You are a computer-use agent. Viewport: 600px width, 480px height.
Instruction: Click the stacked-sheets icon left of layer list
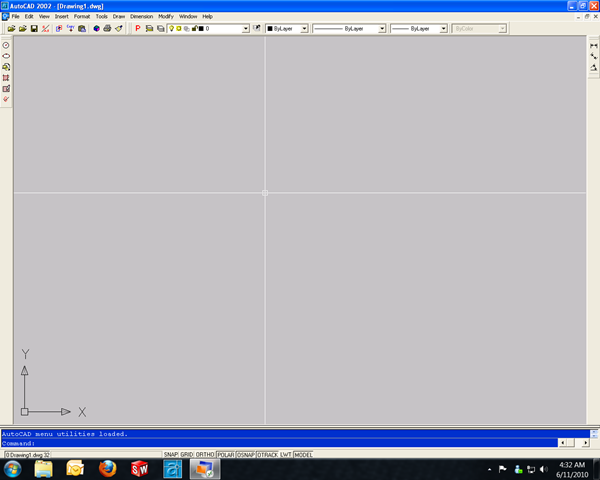click(x=161, y=29)
